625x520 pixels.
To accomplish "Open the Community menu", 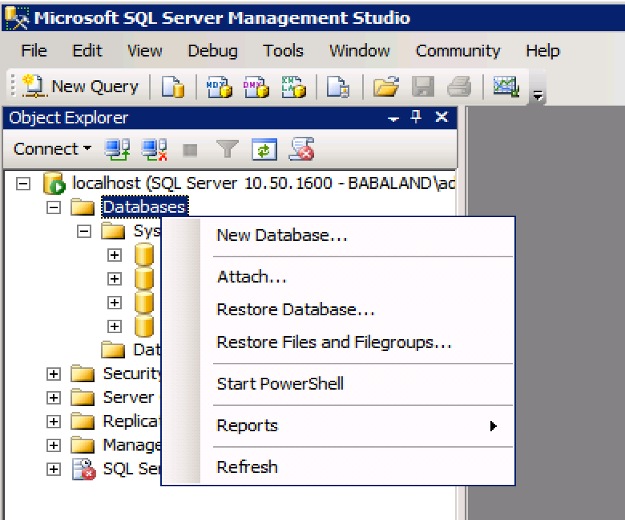I will click(458, 51).
